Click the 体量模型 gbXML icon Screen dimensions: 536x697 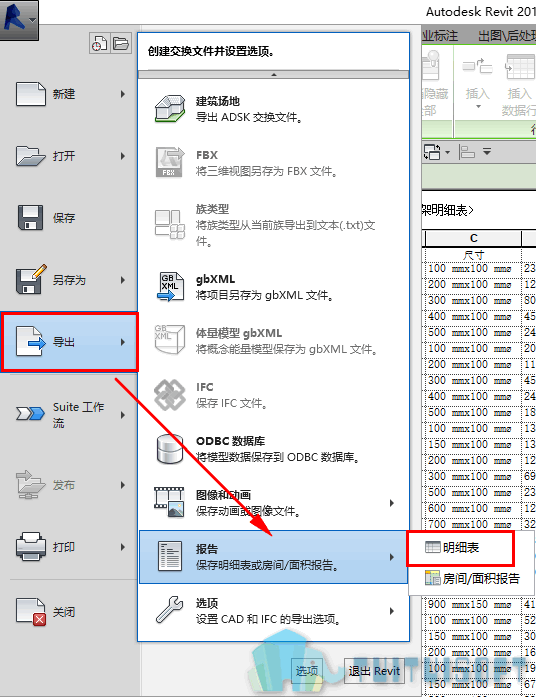coord(170,340)
